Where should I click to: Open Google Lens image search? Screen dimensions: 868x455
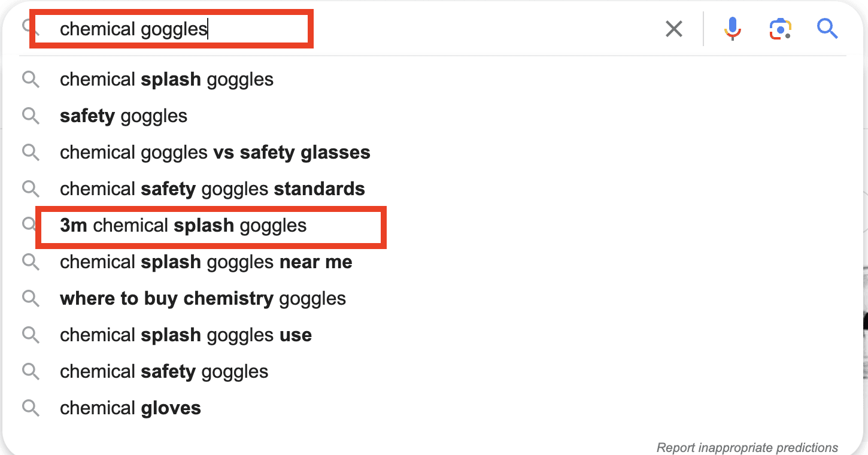[x=779, y=28]
